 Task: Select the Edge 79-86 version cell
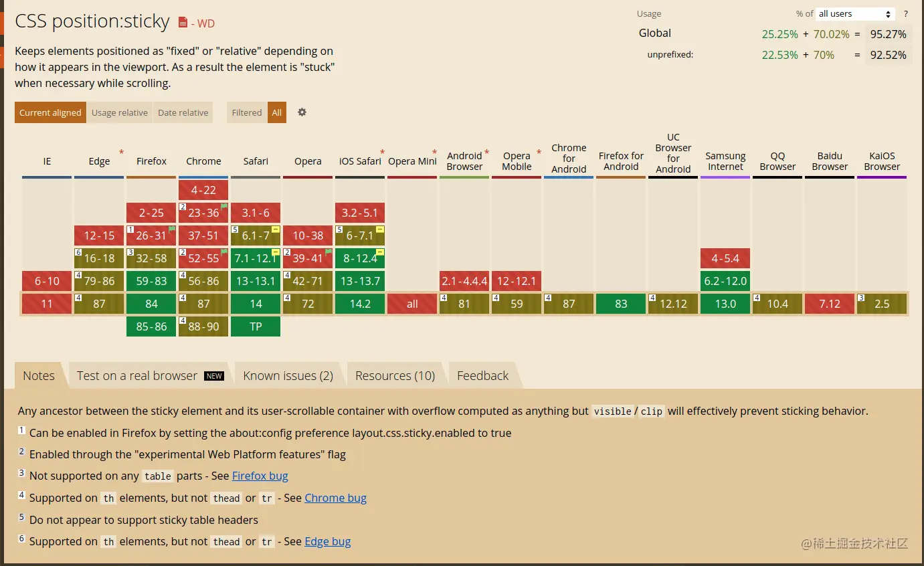pyautogui.click(x=99, y=281)
